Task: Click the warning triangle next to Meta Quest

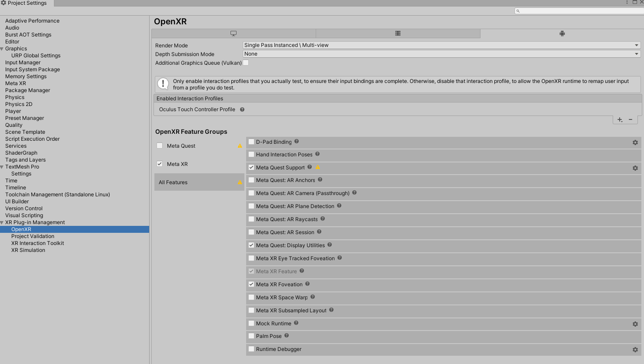Action: [x=240, y=146]
